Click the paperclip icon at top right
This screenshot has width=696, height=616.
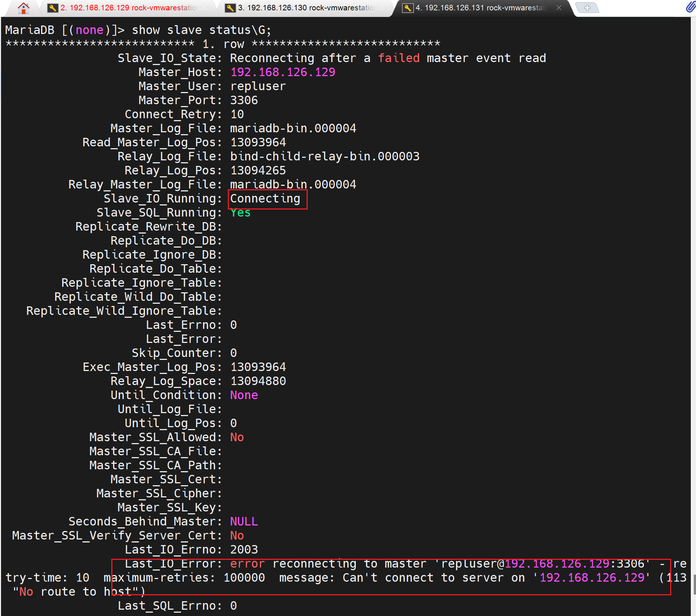(x=690, y=7)
